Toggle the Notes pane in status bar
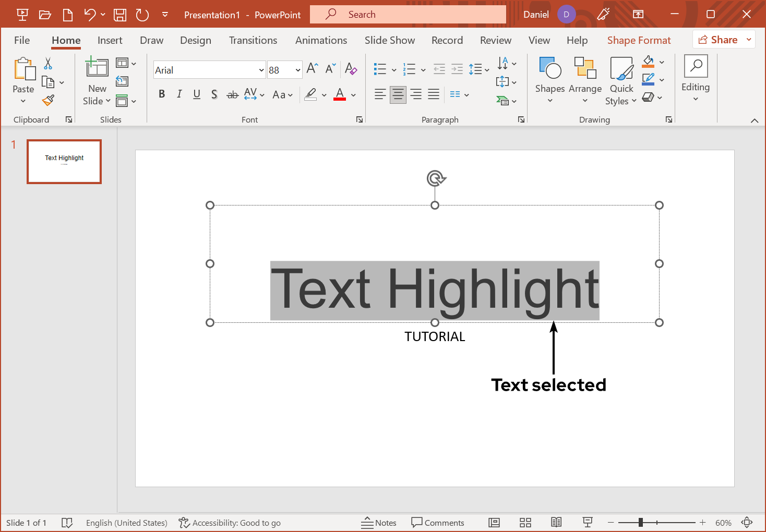This screenshot has height=532, width=766. click(379, 522)
